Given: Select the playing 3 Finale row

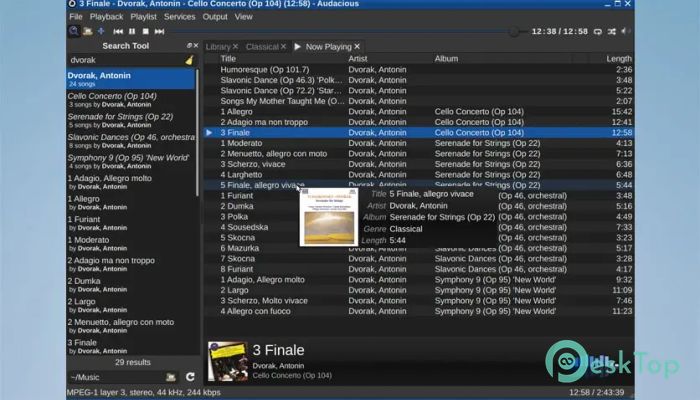Looking at the screenshot, I should pos(419,133).
